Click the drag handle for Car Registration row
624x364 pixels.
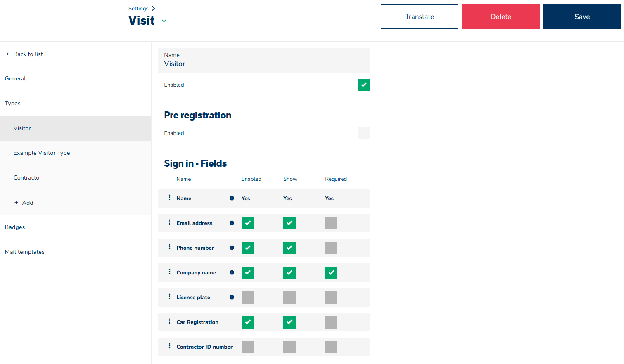pos(169,321)
